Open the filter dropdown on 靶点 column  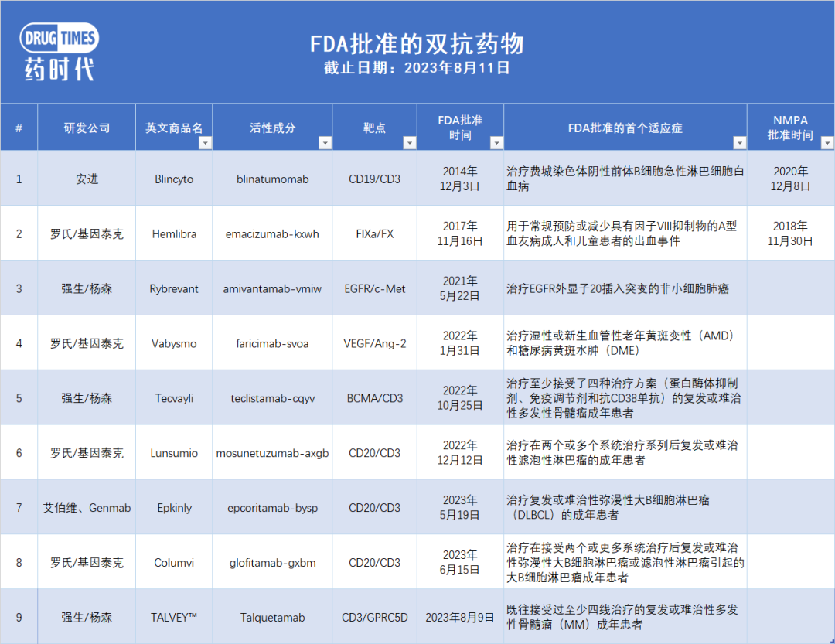pyautogui.click(x=410, y=143)
